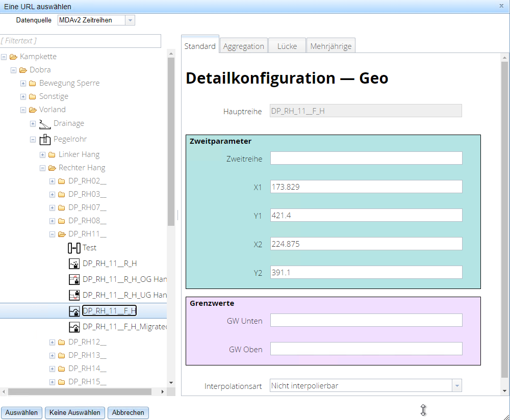Click the Zweitreihe input field

coord(366,159)
